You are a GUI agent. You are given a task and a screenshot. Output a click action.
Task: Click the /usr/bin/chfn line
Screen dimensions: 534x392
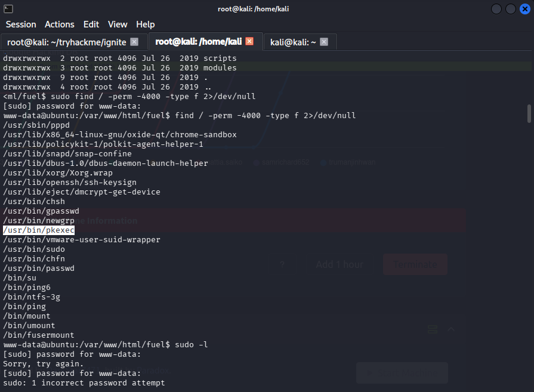click(34, 259)
